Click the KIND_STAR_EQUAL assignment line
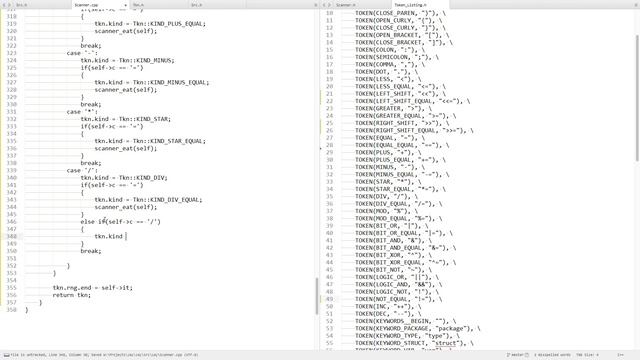 point(150,141)
